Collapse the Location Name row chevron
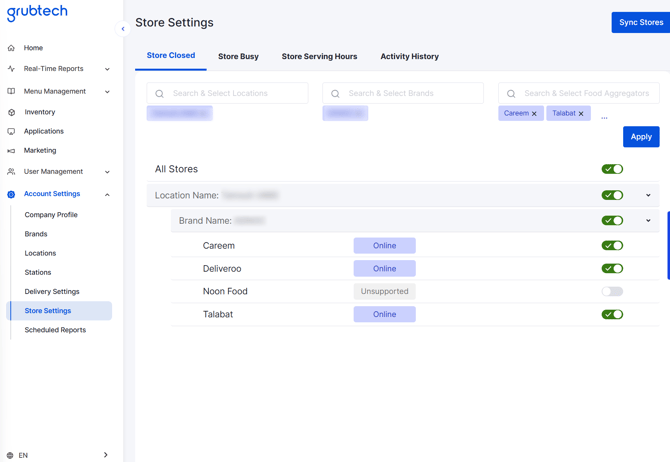Screen dimensions: 670x462 coord(648,195)
